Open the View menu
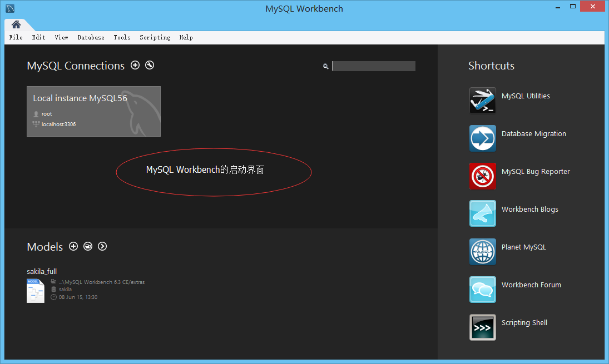 click(61, 37)
